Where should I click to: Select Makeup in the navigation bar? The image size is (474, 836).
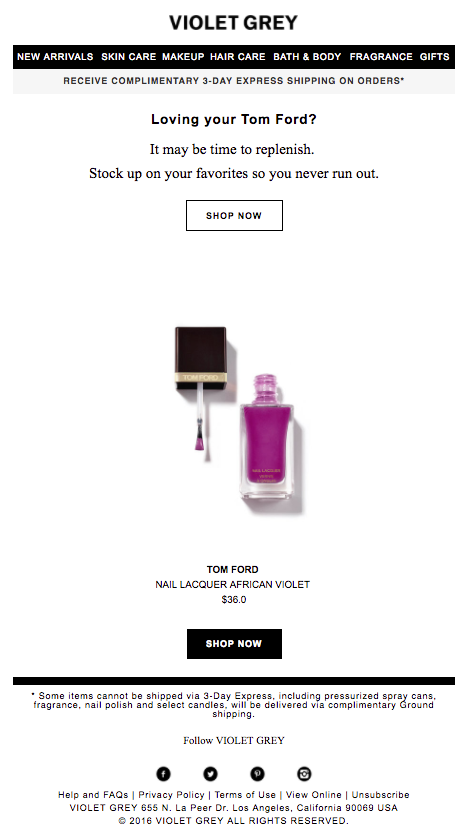(x=183, y=57)
